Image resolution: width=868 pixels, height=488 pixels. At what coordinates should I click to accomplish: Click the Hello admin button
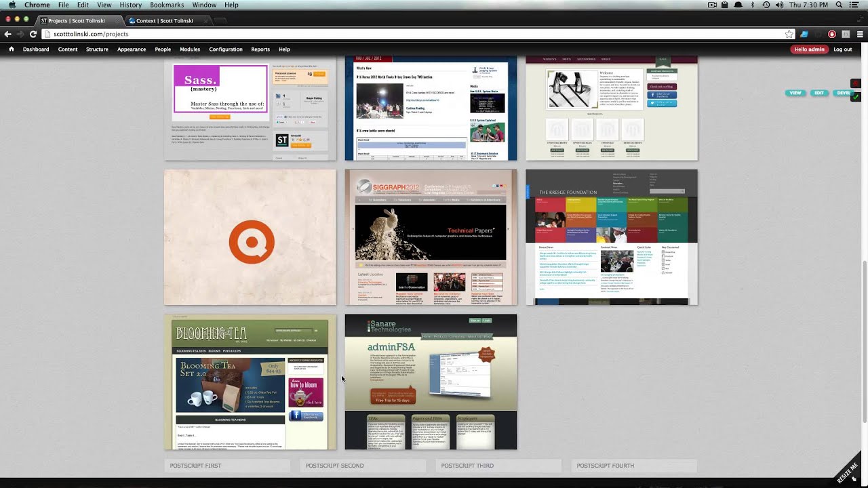coord(810,49)
